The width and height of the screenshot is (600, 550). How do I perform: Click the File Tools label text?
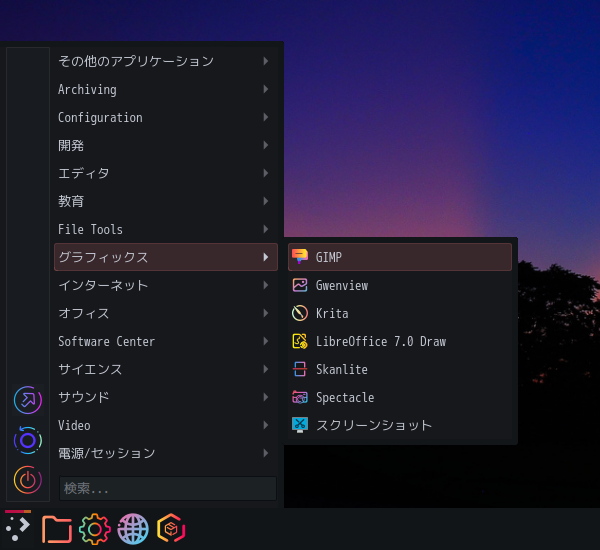click(90, 229)
